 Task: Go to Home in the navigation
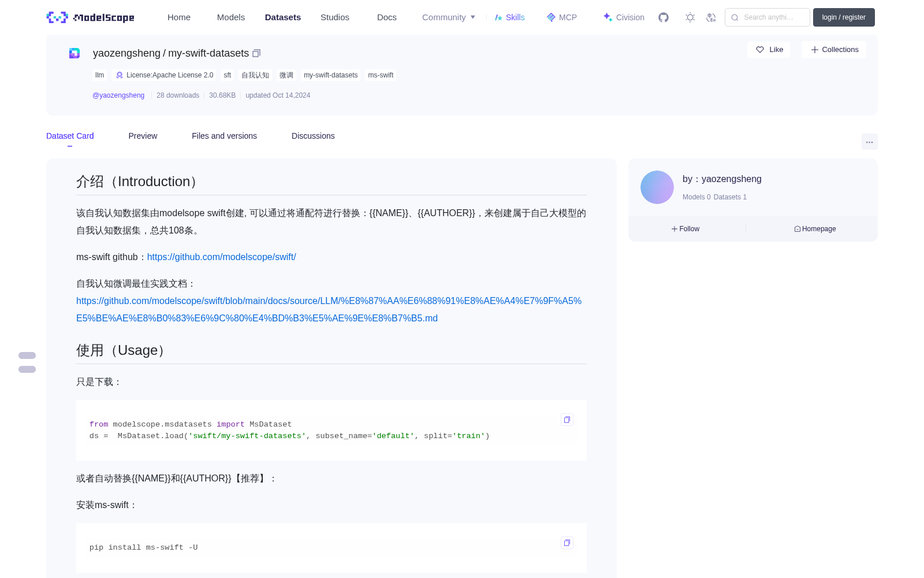click(x=179, y=17)
